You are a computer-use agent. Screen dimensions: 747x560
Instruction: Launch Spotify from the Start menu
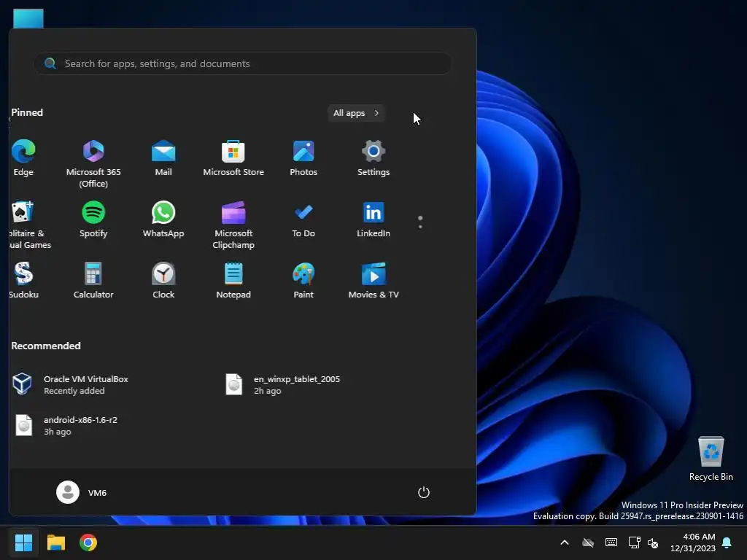pyautogui.click(x=93, y=219)
